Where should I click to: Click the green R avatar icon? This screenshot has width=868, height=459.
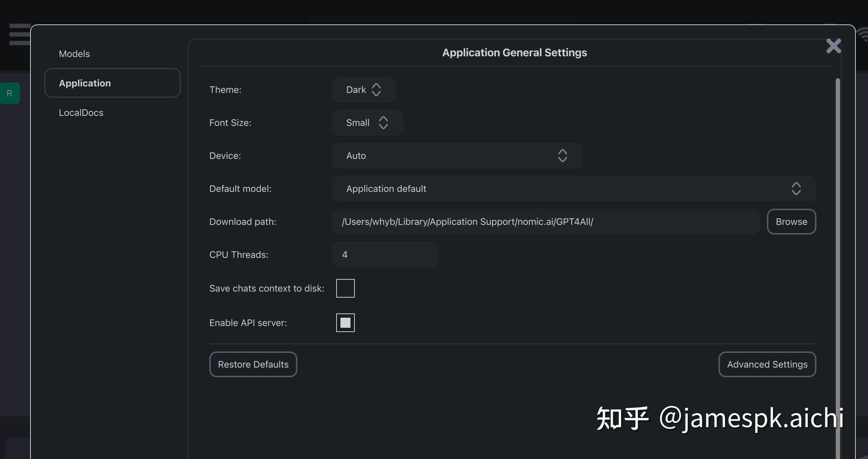(10, 94)
